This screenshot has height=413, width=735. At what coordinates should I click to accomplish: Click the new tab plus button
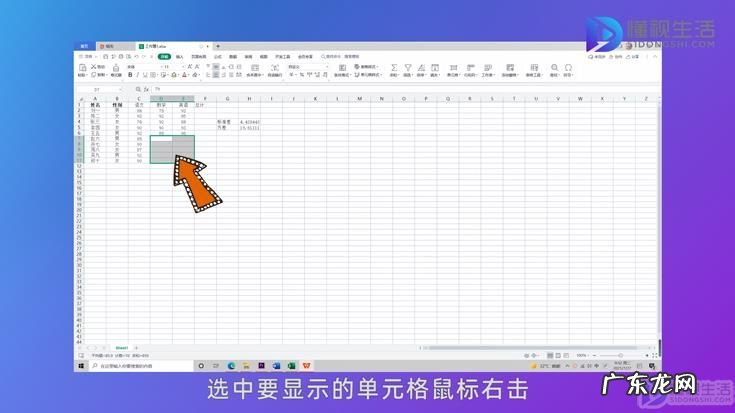[x=218, y=46]
